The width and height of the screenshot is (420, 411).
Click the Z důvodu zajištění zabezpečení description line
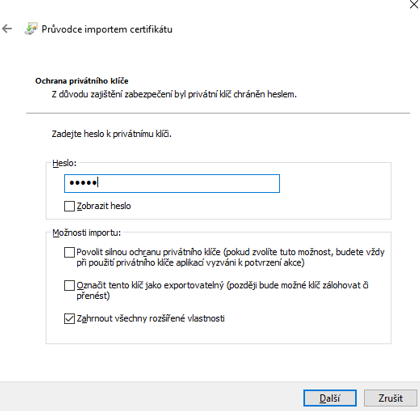[174, 94]
